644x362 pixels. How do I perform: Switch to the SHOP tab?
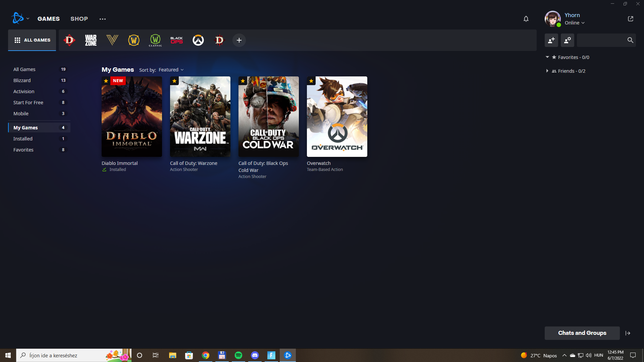pyautogui.click(x=79, y=19)
